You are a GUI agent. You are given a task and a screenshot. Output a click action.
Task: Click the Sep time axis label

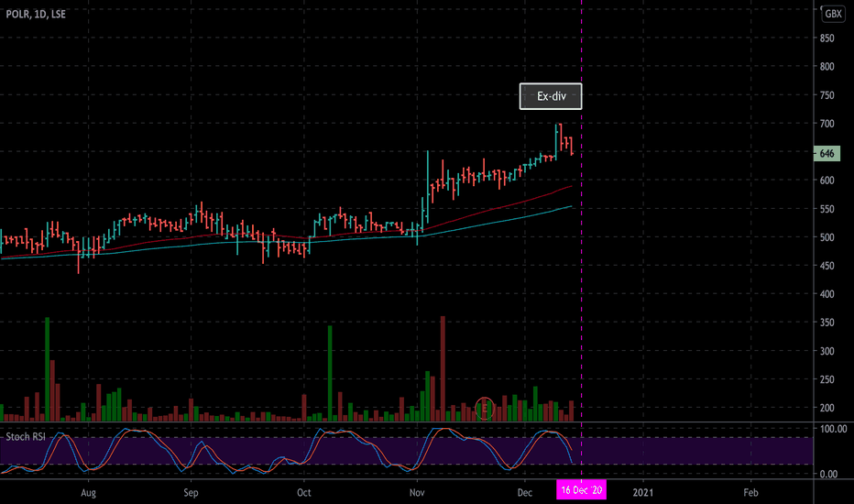[191, 493]
